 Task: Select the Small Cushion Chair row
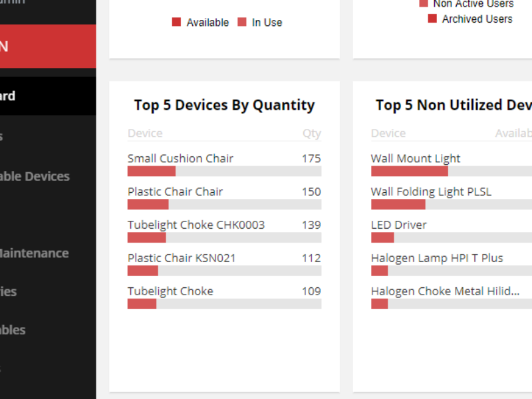[224, 164]
